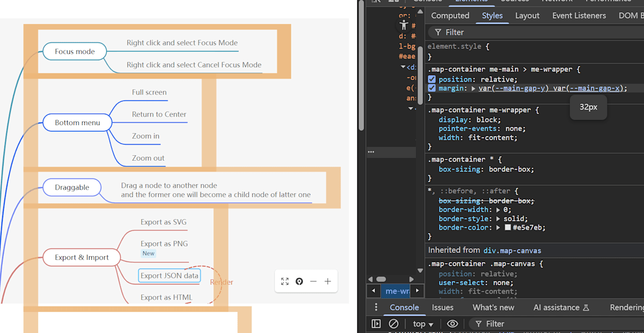Select the Console drawer tab
Viewport: 644px width, 333px height.
coord(404,307)
